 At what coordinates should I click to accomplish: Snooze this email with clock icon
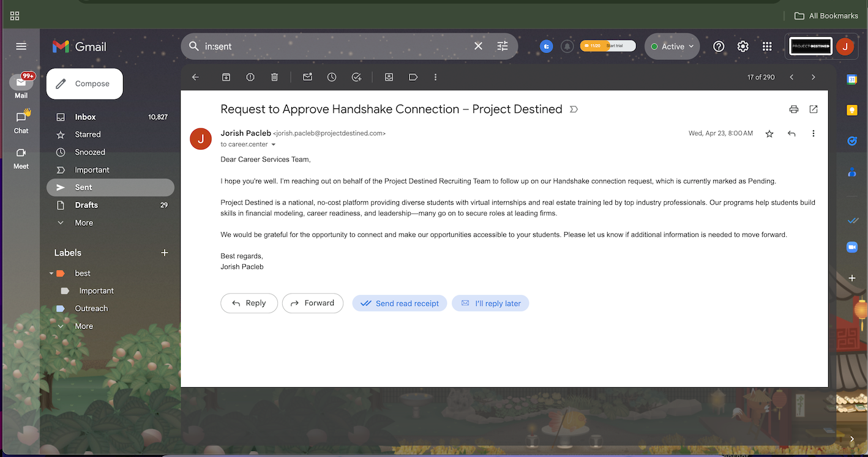click(x=332, y=77)
